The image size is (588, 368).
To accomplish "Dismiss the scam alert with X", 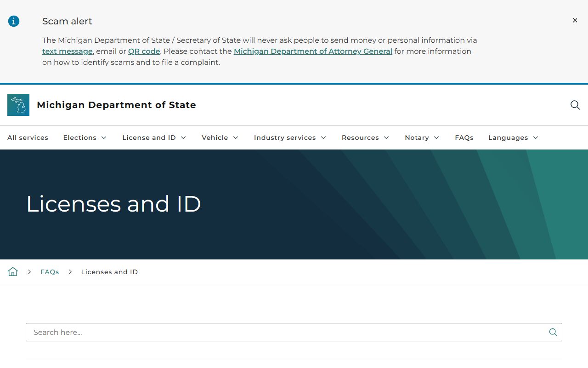I will (575, 20).
